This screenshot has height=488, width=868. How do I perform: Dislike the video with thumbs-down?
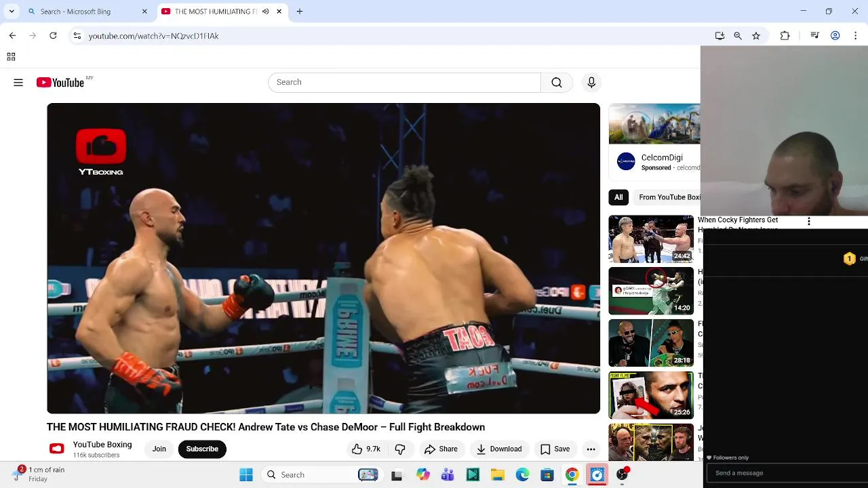pyautogui.click(x=400, y=449)
